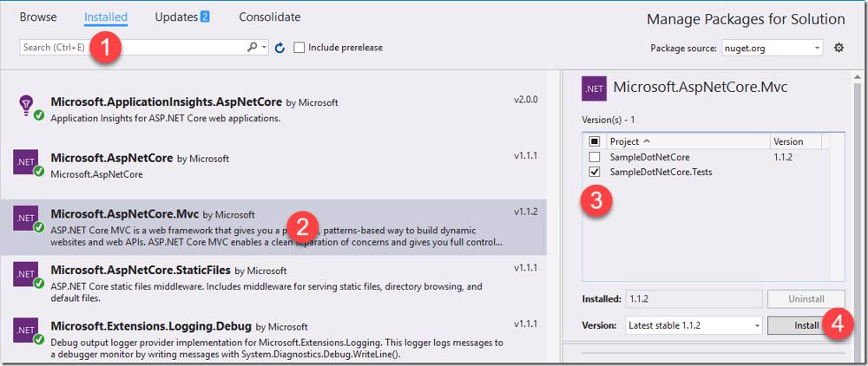Open the Package source dropdown
Screen dimensions: 868x366
coord(773,48)
